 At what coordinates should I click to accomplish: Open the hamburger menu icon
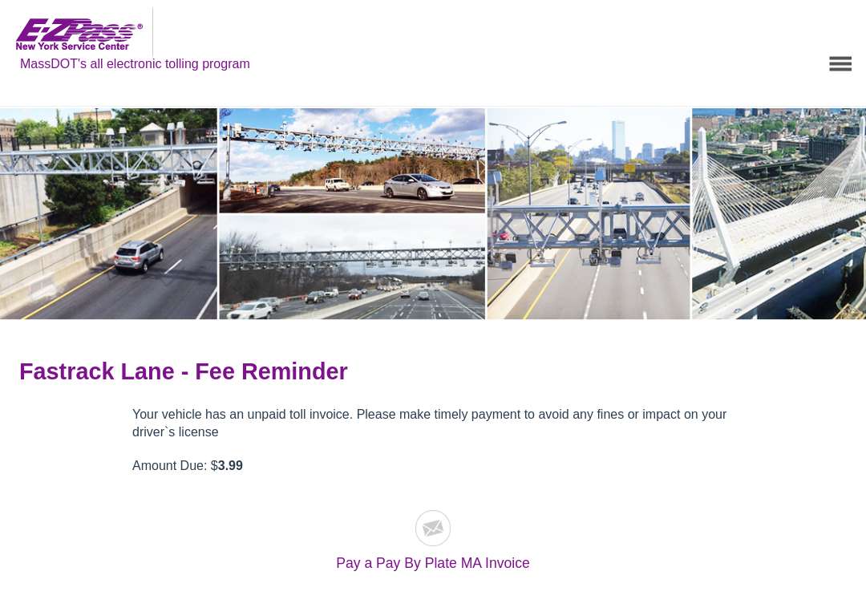(x=840, y=63)
